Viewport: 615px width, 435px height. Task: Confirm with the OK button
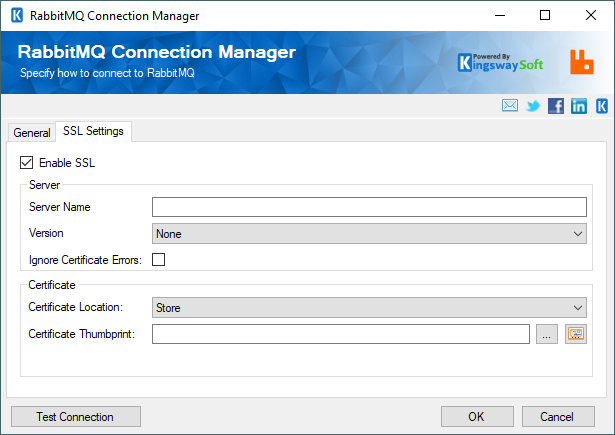[477, 417]
